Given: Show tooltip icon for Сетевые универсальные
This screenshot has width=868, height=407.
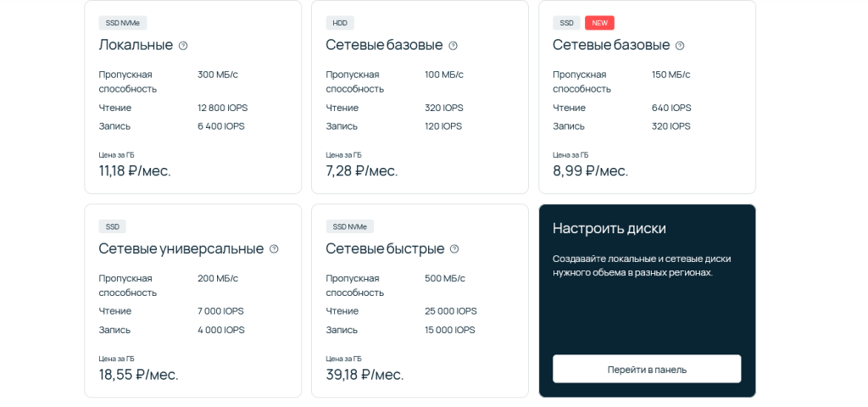Looking at the screenshot, I should click(x=274, y=249).
